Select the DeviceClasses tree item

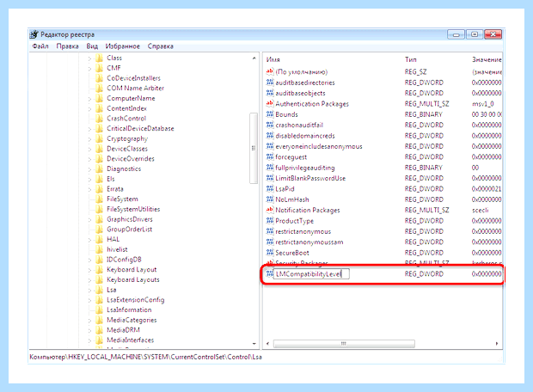click(x=127, y=149)
